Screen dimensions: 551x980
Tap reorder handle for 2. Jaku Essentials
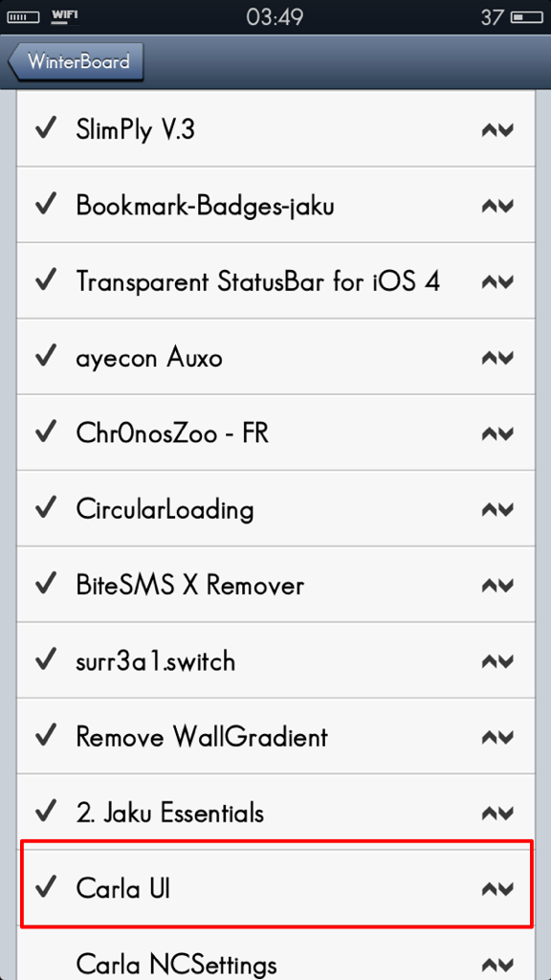click(497, 813)
